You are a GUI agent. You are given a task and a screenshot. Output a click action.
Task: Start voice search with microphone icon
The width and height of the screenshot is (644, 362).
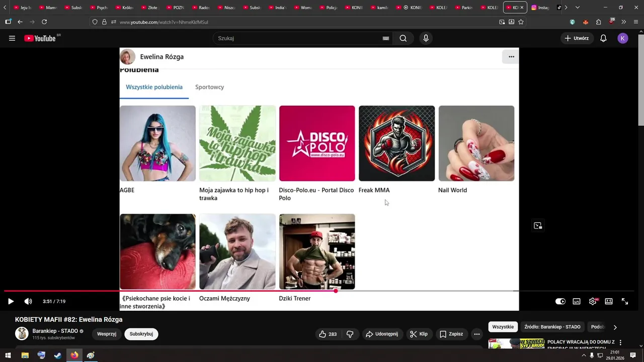426,38
